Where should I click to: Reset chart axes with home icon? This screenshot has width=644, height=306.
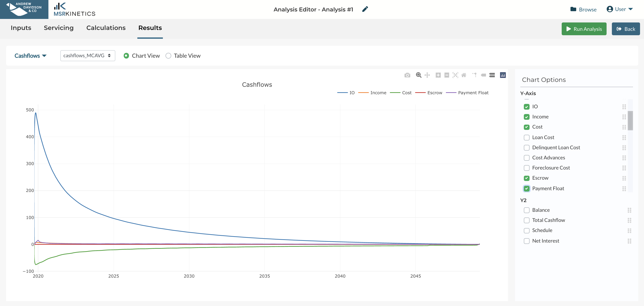(x=464, y=75)
